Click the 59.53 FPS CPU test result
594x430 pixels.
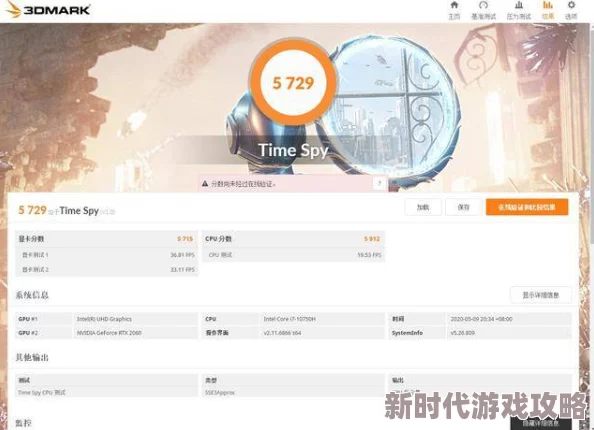pos(369,255)
